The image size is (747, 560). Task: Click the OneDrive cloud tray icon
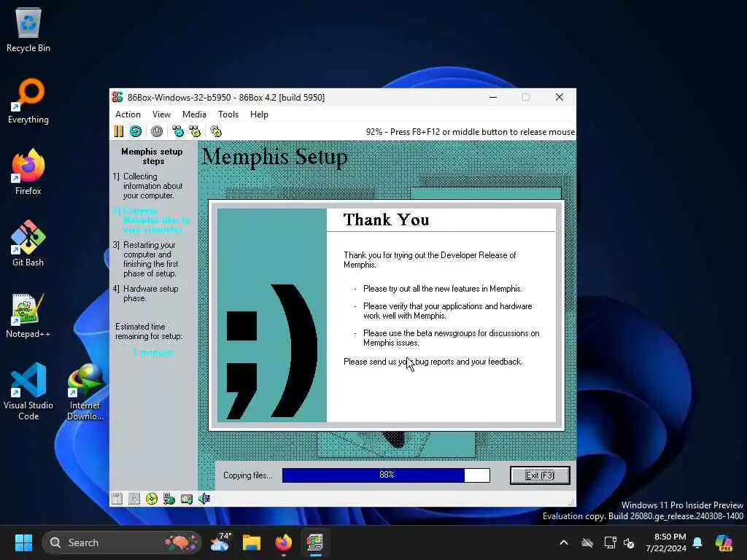(587, 542)
